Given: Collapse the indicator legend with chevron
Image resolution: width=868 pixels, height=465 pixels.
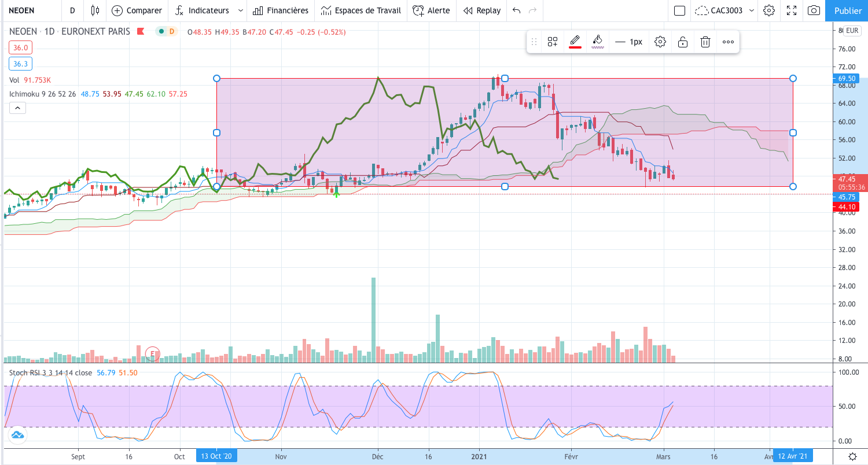Looking at the screenshot, I should pos(17,108).
